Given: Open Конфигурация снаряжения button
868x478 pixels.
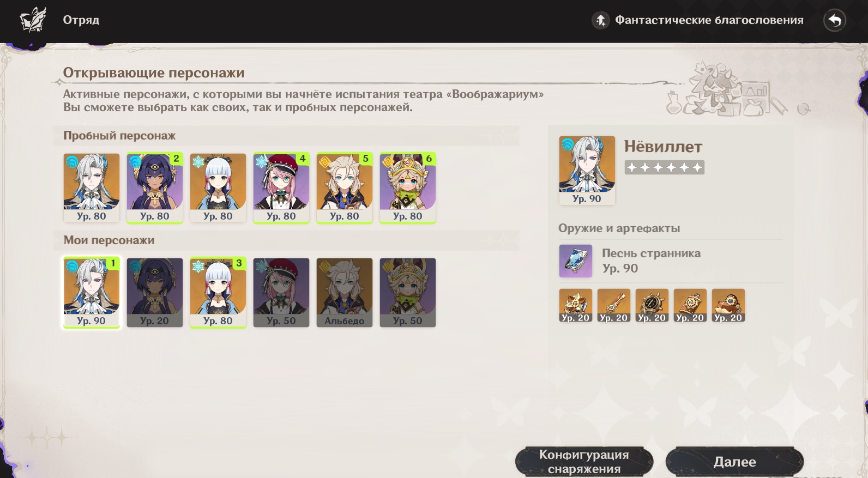Looking at the screenshot, I should click(x=584, y=462).
